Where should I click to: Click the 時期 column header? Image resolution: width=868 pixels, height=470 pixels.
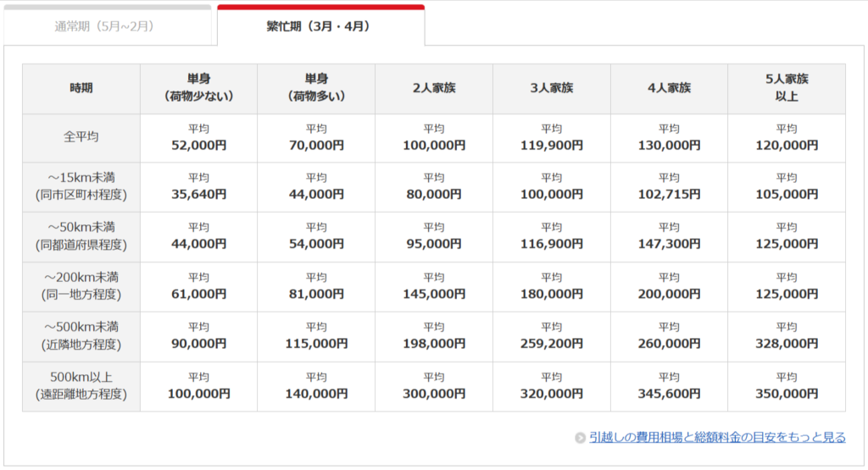point(81,88)
